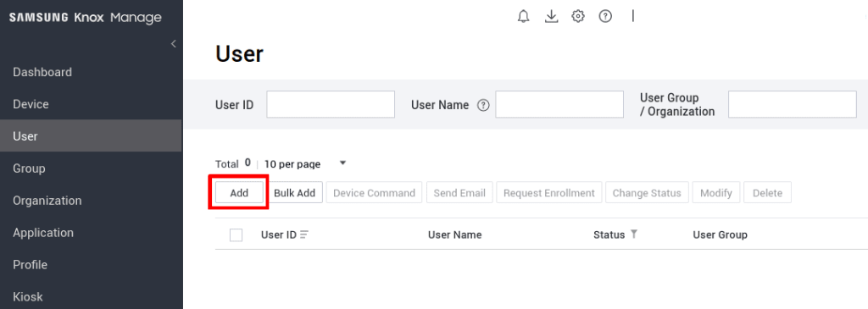Click the Send Email button
The width and height of the screenshot is (868, 309).
click(459, 193)
